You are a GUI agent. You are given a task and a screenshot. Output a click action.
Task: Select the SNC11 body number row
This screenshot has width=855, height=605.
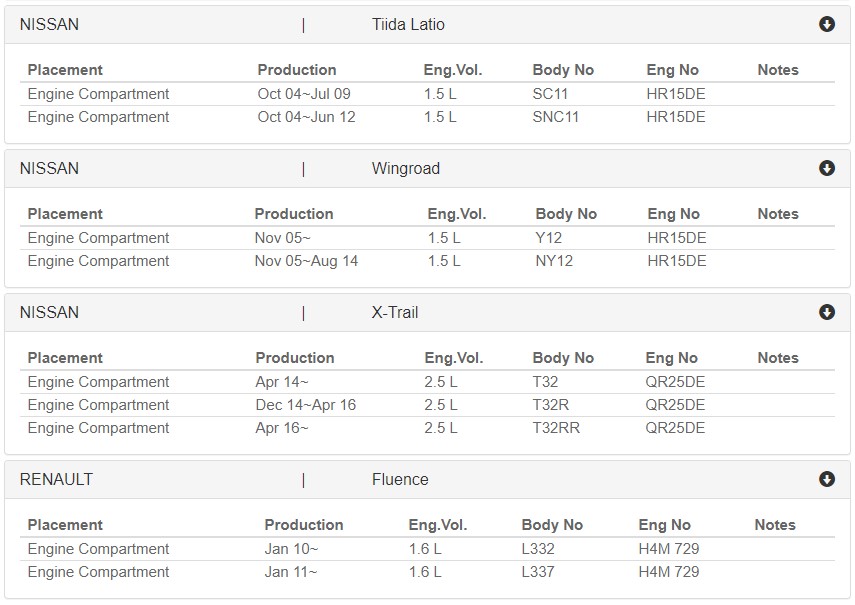(x=428, y=117)
